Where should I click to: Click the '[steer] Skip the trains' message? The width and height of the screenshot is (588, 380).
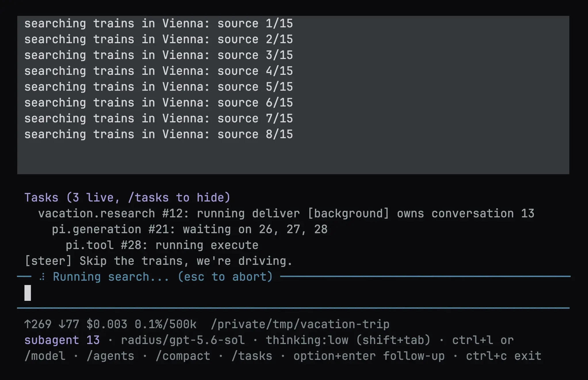point(158,261)
